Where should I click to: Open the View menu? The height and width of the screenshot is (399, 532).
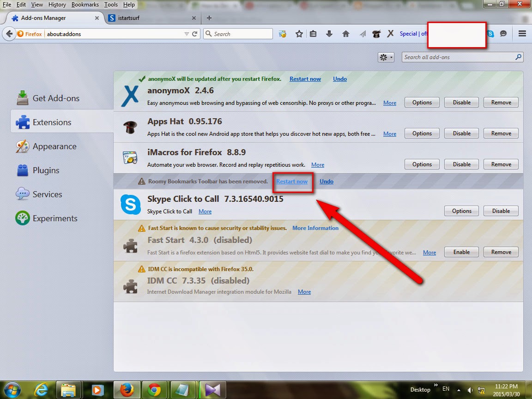(37, 5)
